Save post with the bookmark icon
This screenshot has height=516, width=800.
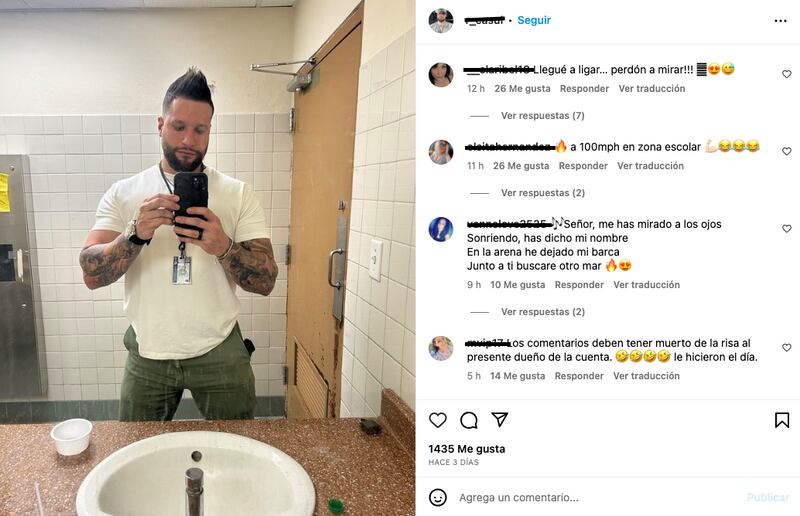tap(782, 420)
